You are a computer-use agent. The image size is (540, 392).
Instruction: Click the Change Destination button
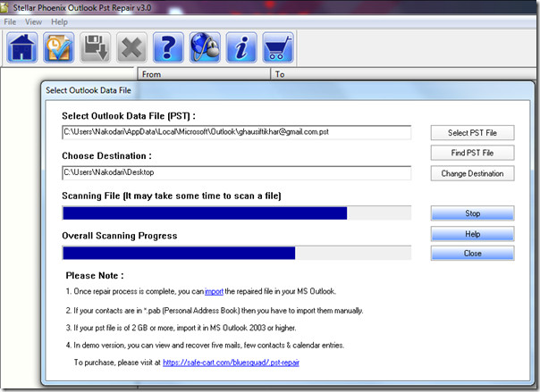pyautogui.click(x=472, y=173)
